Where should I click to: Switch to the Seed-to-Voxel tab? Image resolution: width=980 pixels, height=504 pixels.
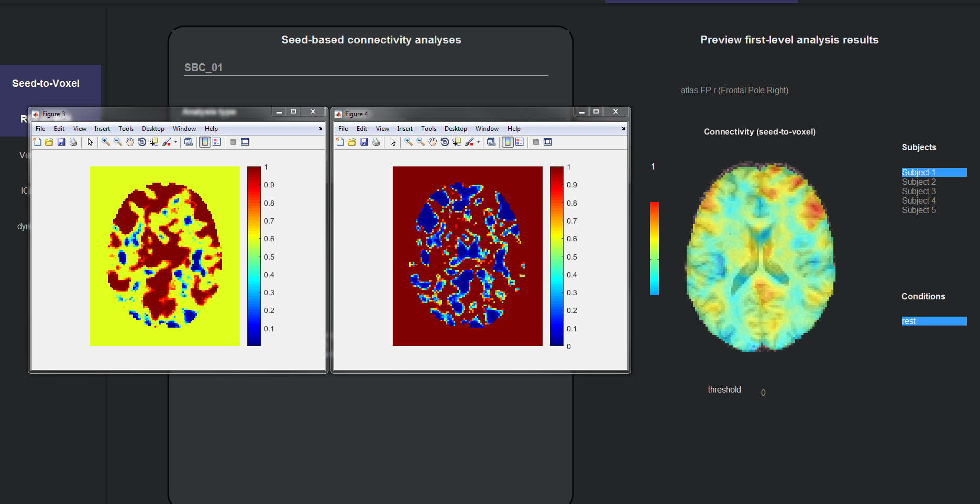tap(46, 83)
